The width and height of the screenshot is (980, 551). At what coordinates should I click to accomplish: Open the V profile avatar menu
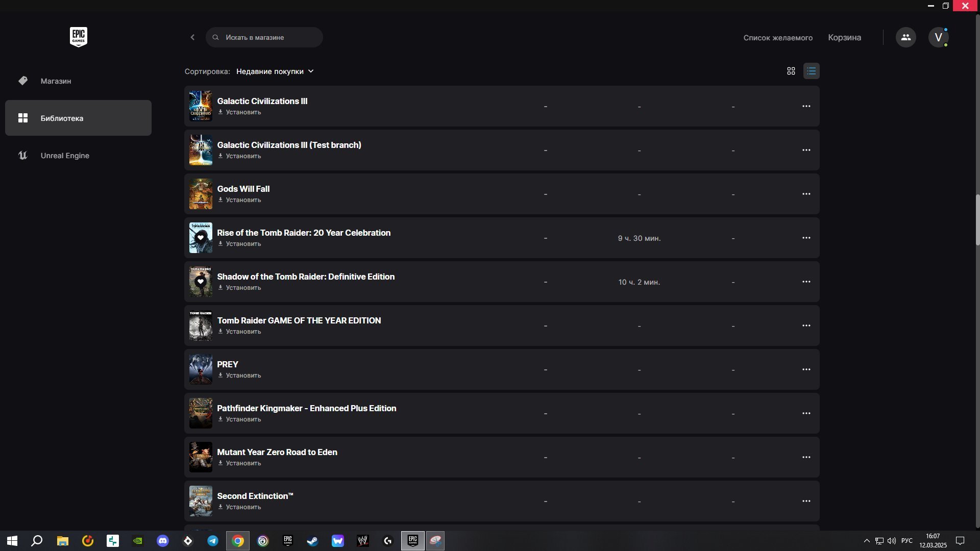(x=938, y=37)
